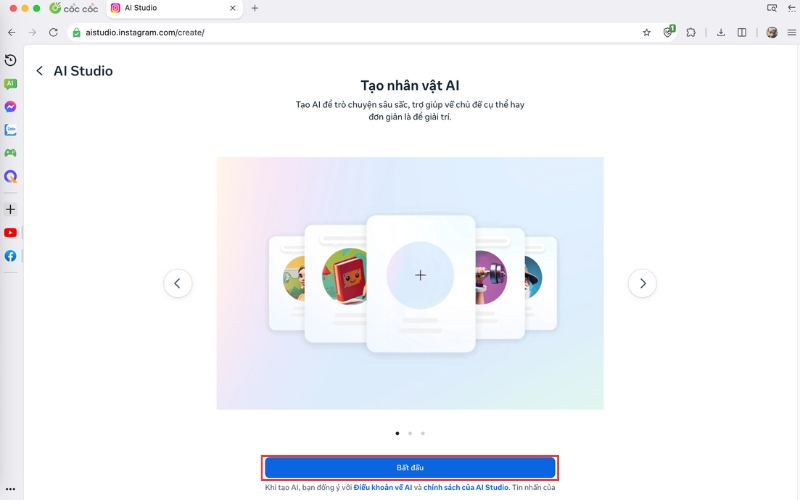Viewport: 800px width, 500px height.
Task: Open YouTube from the sidebar
Action: pyautogui.click(x=10, y=233)
